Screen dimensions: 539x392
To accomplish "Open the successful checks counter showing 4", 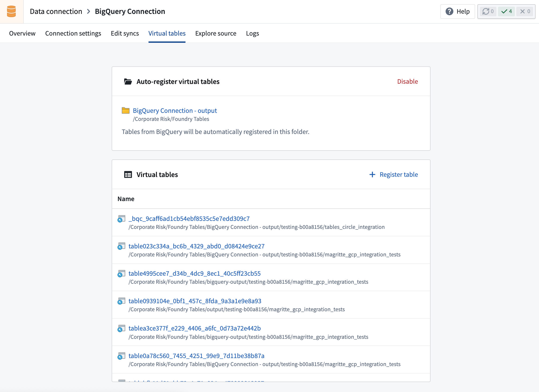I will click(506, 11).
